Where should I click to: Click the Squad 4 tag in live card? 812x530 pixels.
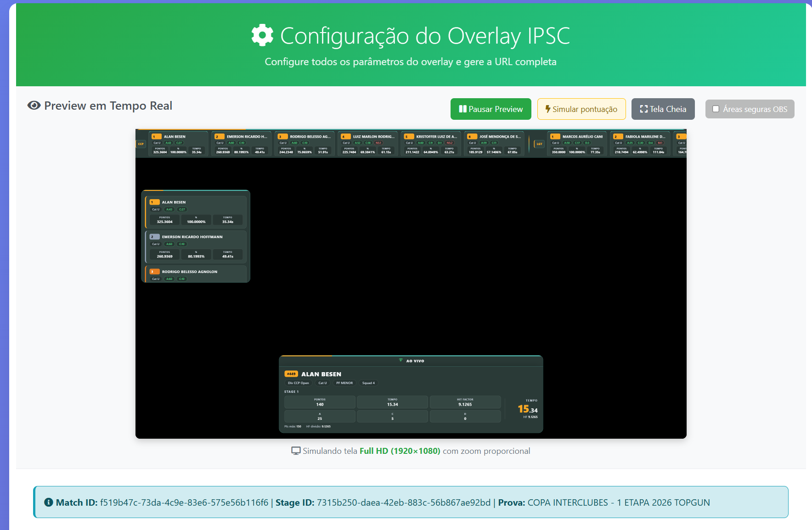coord(368,383)
